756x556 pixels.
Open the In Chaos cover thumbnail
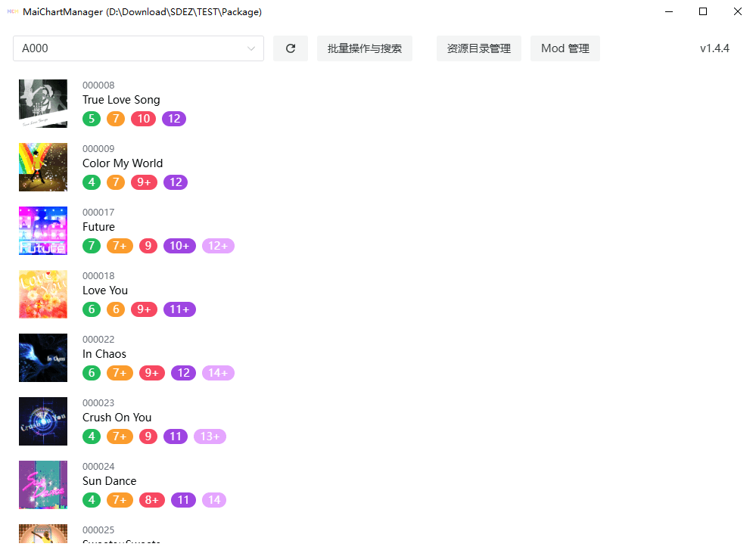pos(43,358)
